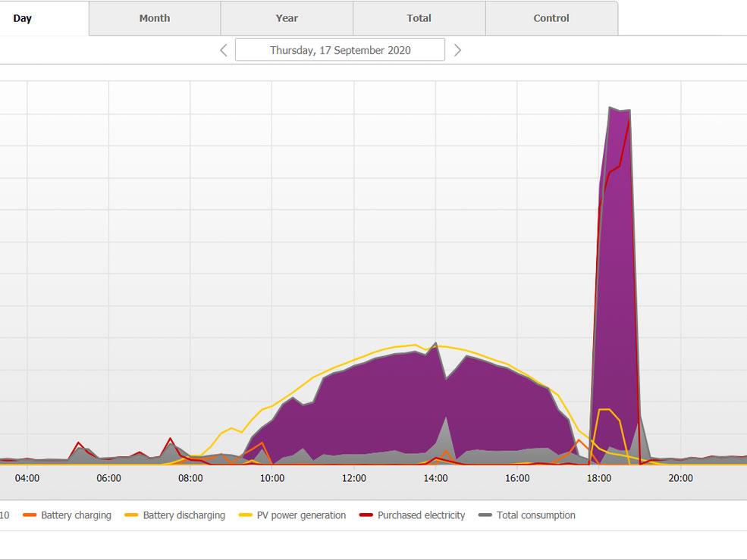
Task: Select the Total tab
Action: click(x=419, y=18)
